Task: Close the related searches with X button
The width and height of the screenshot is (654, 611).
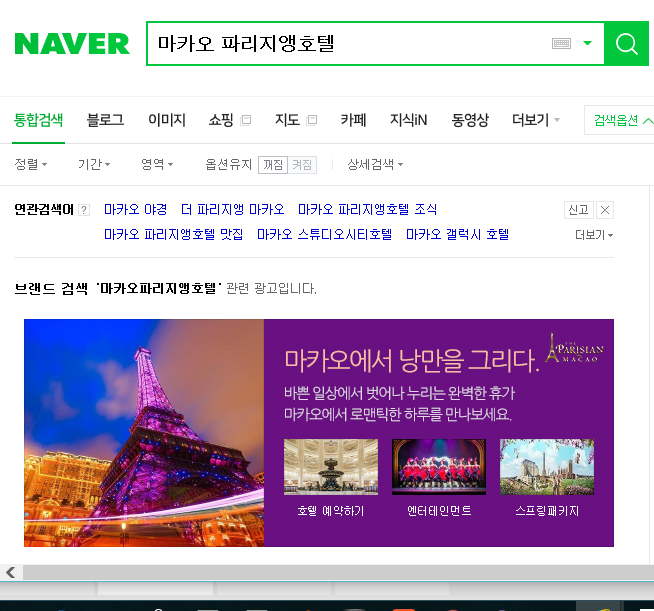Action: pos(605,210)
